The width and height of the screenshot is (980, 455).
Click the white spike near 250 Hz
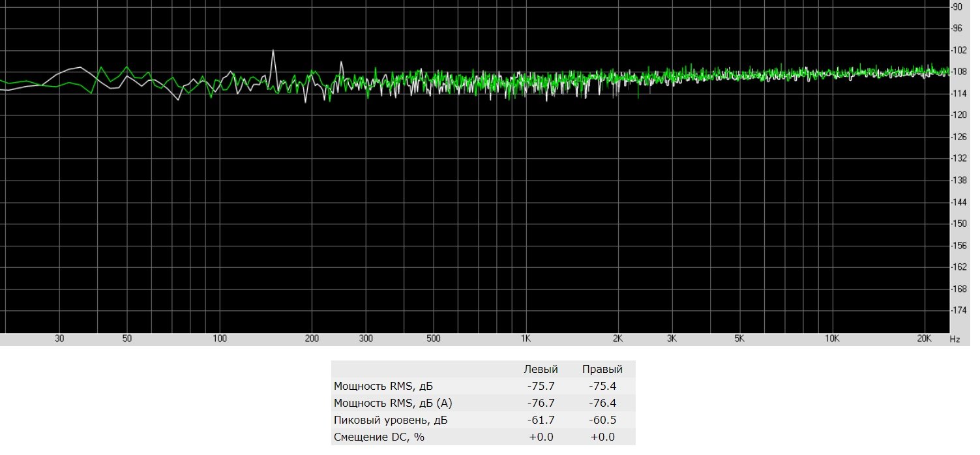click(x=342, y=63)
